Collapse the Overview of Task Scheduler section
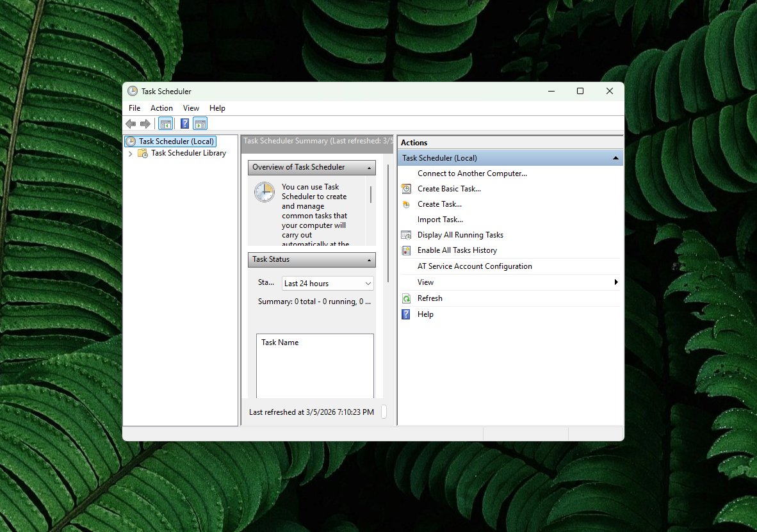This screenshot has height=532, width=757. coord(369,168)
